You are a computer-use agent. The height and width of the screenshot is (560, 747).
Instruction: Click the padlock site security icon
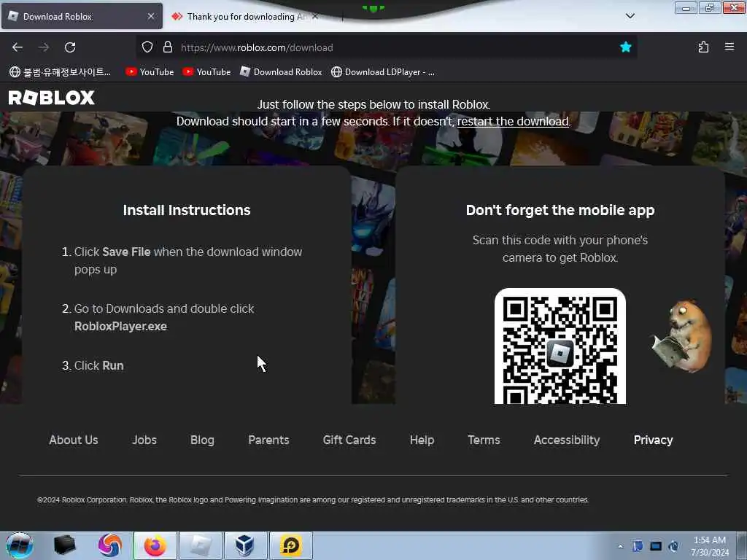(167, 47)
